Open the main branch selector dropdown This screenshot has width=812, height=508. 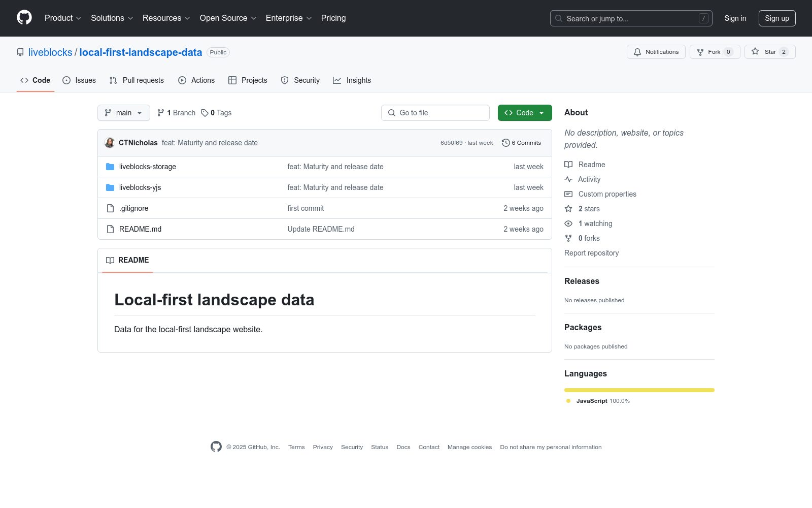pos(124,113)
